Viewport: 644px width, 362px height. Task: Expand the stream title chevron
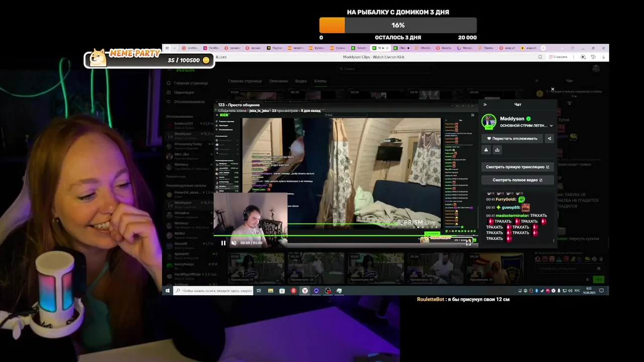click(x=551, y=126)
